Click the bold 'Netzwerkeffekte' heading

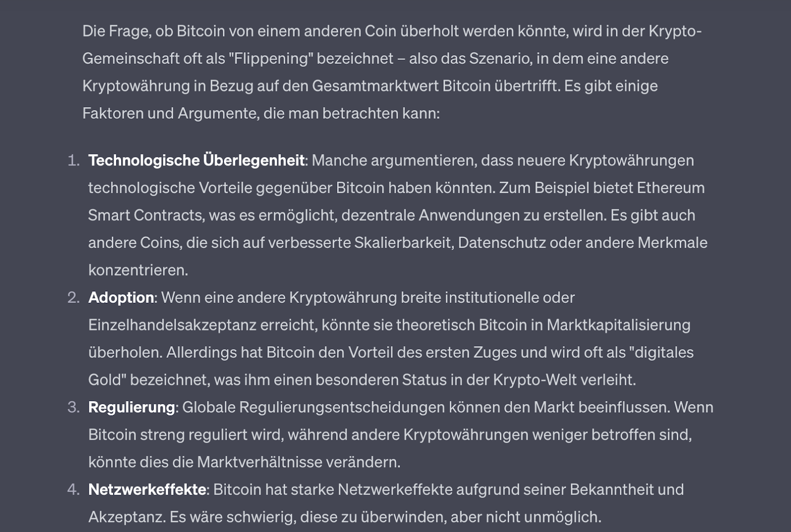point(147,490)
